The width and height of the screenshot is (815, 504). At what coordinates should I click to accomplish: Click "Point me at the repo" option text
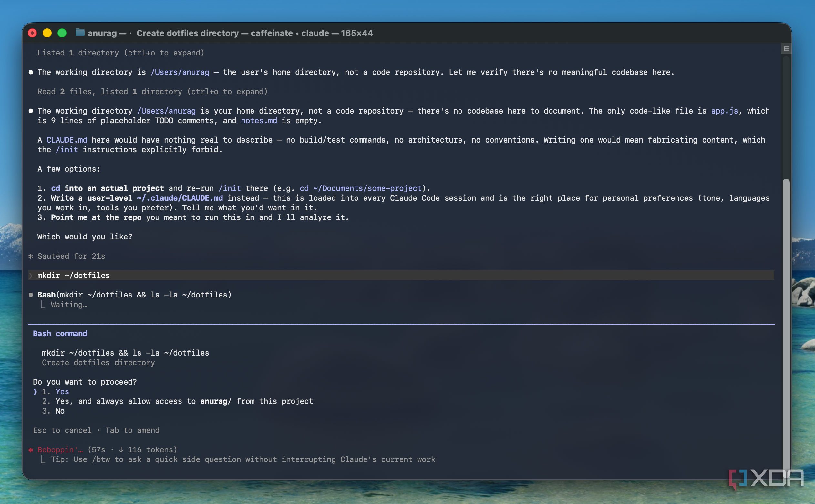96,218
